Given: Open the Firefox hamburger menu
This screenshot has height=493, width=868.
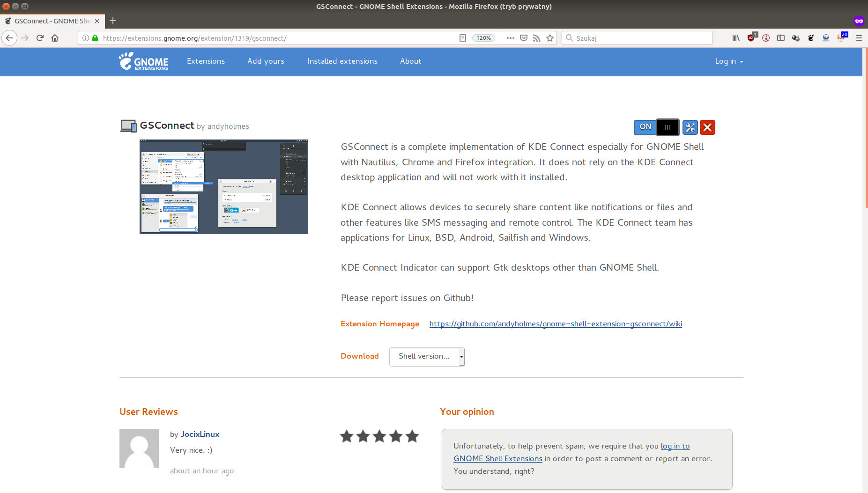Looking at the screenshot, I should tap(859, 38).
